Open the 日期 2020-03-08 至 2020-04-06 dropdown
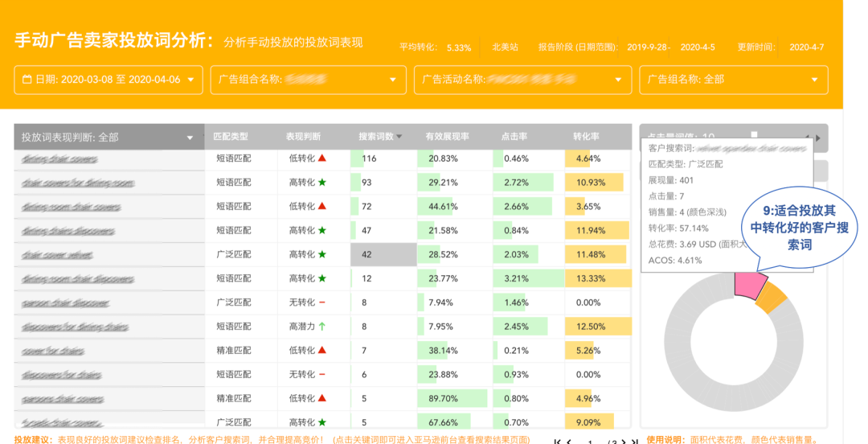This screenshot has width=868, height=444. (108, 80)
